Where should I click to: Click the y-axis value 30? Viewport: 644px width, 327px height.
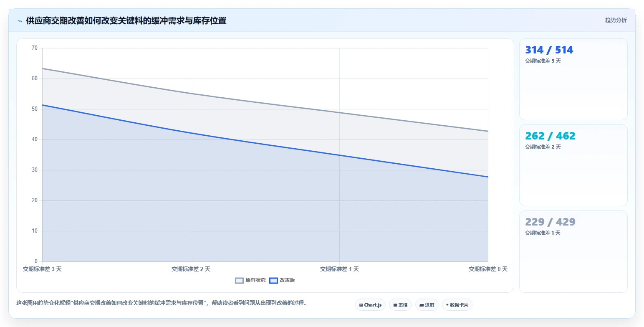tap(35, 170)
